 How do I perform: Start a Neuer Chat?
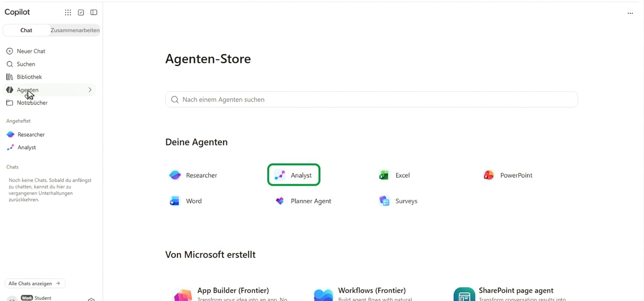pyautogui.click(x=49, y=51)
